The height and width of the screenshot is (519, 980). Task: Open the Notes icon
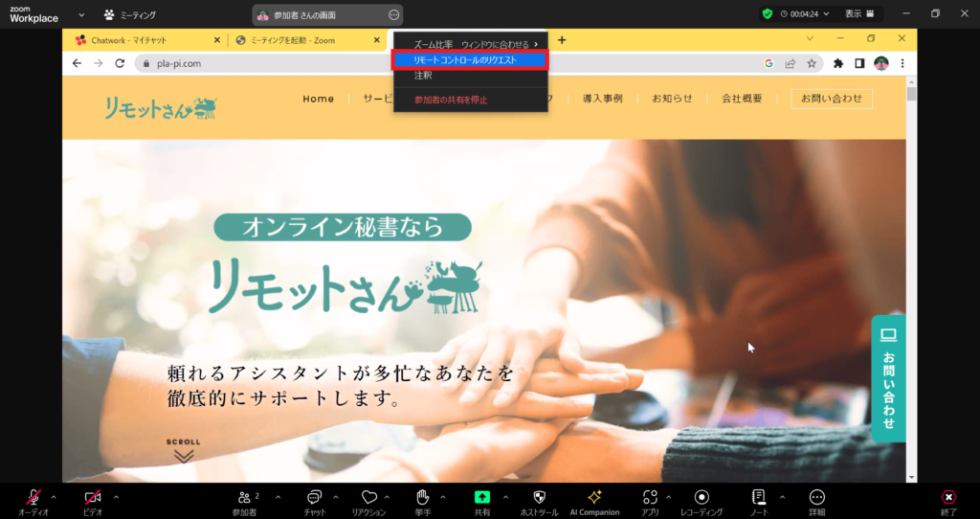[759, 497]
